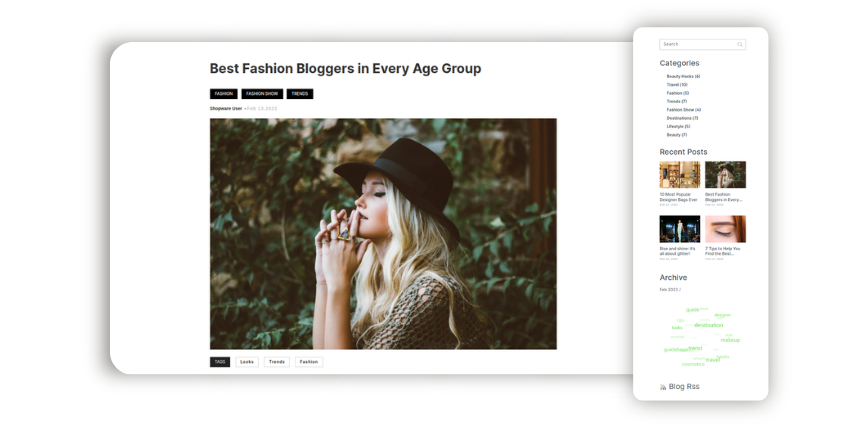This screenshot has width=853, height=425.
Task: Select the FASHION SHOW tag badge
Action: click(x=262, y=94)
